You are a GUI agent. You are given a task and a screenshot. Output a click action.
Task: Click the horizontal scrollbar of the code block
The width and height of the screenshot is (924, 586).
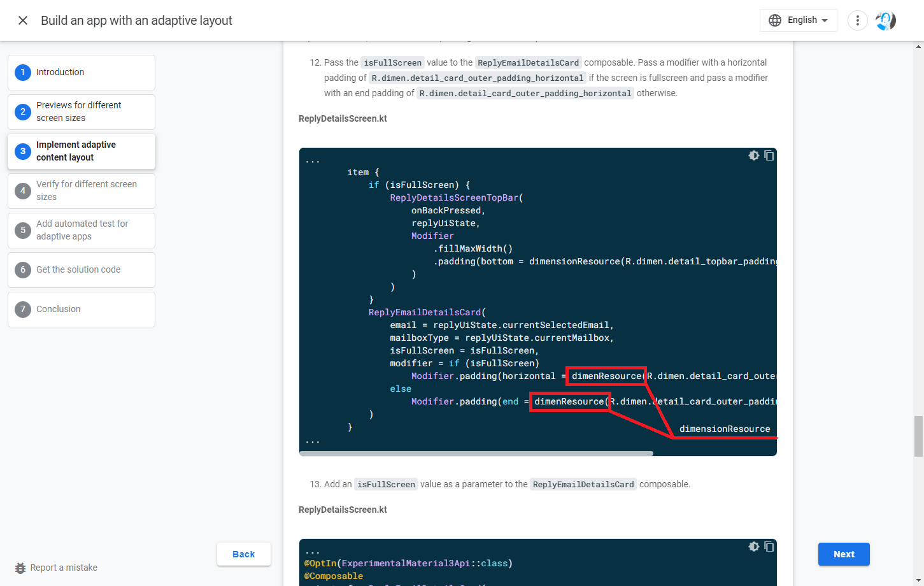476,454
